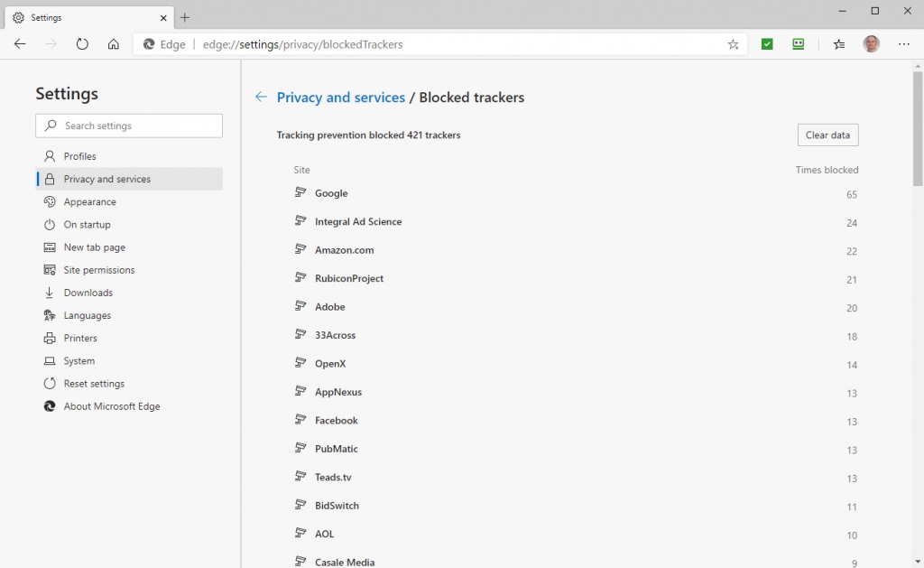This screenshot has width=924, height=568.
Task: Click the RoboForm extension icon
Action: point(798,43)
